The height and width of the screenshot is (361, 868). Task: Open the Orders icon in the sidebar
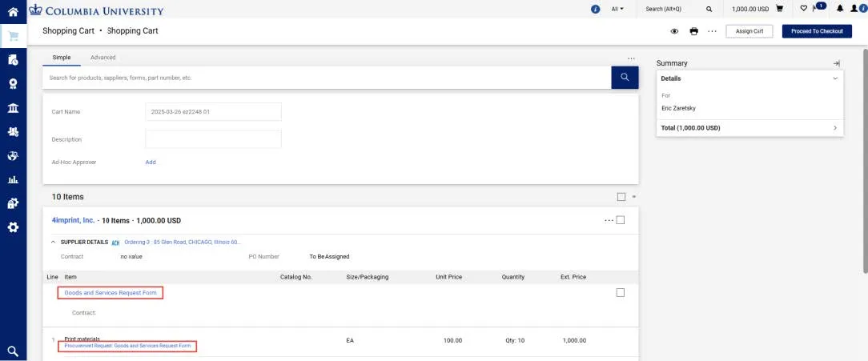pyautogui.click(x=13, y=60)
